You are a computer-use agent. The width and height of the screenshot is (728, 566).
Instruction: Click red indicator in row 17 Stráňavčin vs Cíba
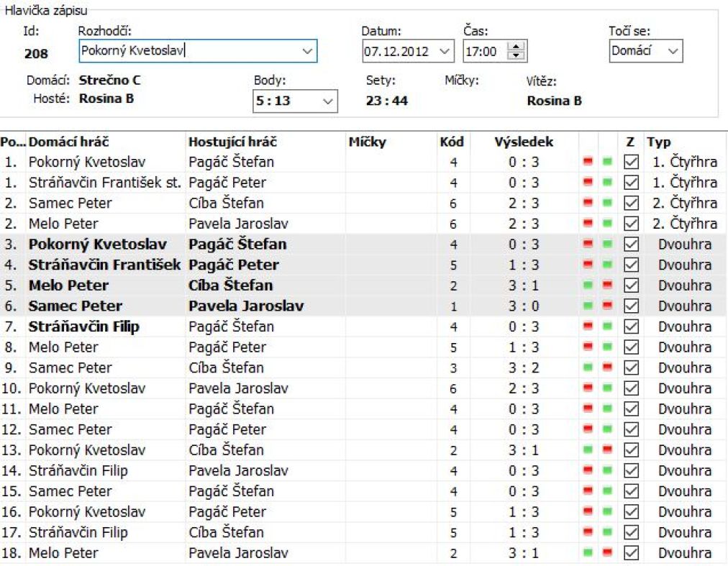pos(588,534)
